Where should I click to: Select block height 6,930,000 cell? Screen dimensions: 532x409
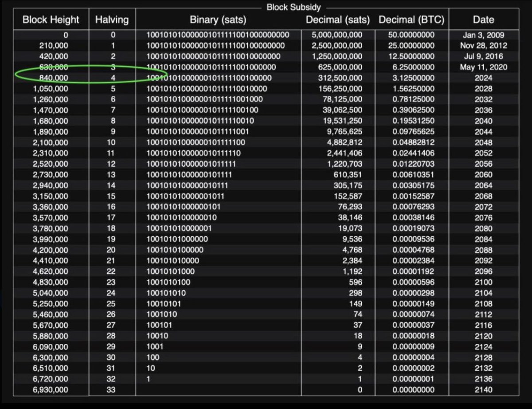tap(51, 390)
